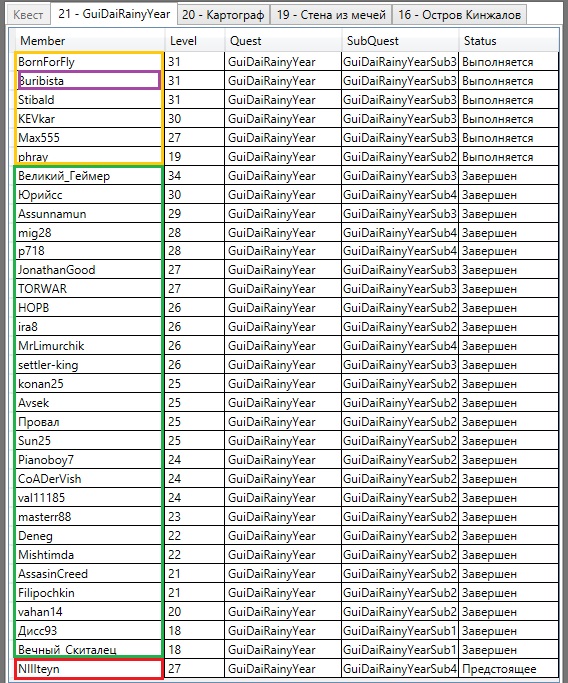
Task: Select the 21 - GuiDaiRainyYear tab
Action: (114, 14)
